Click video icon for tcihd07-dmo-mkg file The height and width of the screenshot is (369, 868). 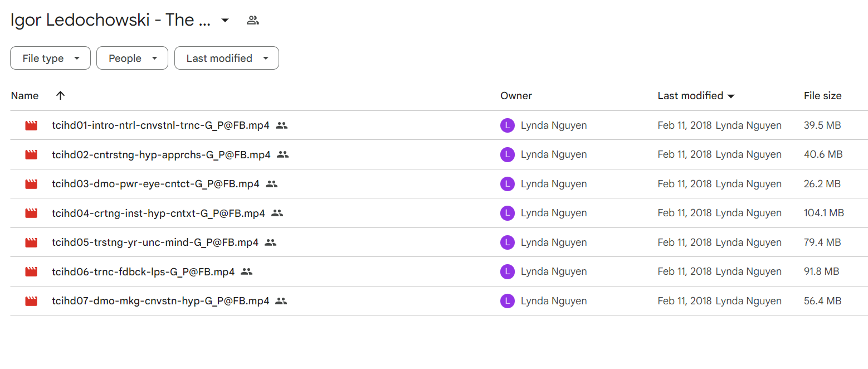31,301
